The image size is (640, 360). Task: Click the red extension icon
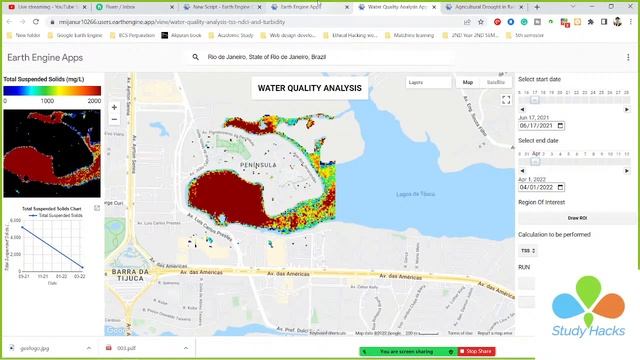[x=497, y=22]
